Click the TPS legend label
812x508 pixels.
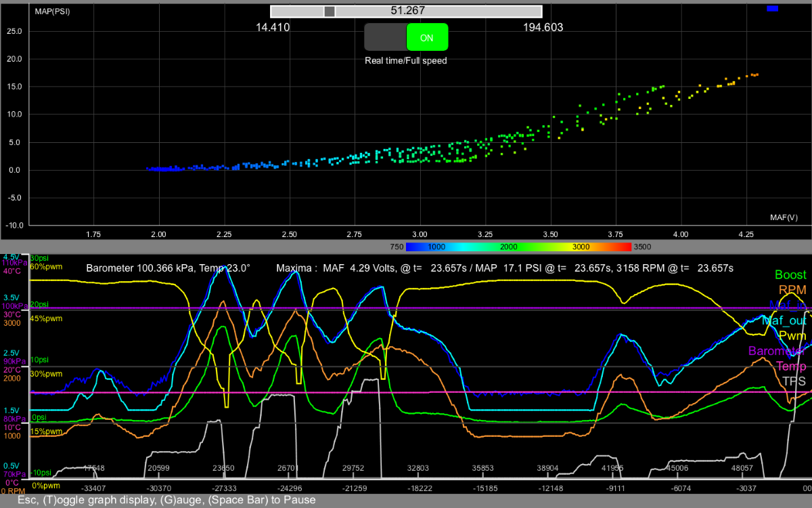[794, 381]
